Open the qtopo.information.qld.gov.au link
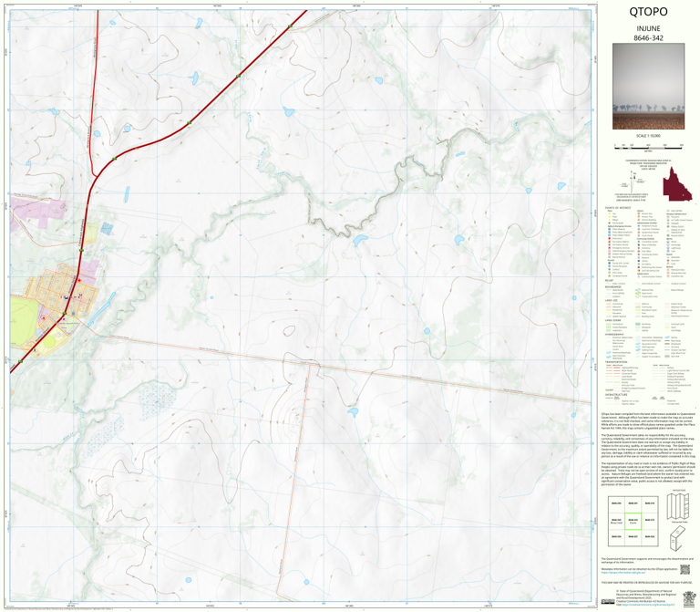The height and width of the screenshot is (612, 700). pyautogui.click(x=623, y=572)
